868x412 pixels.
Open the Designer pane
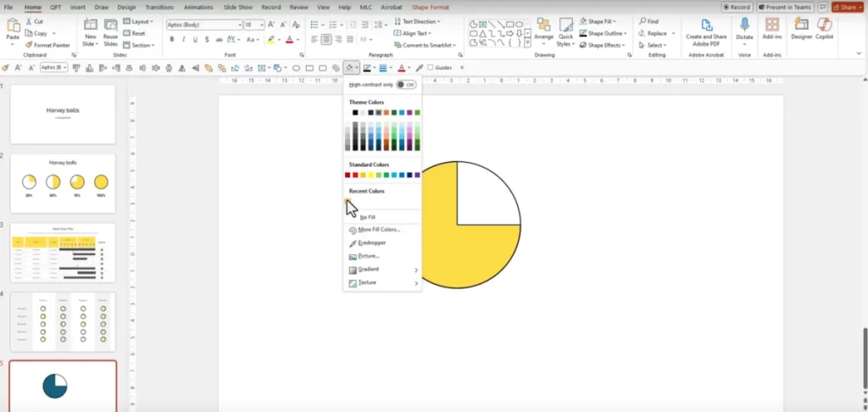click(x=802, y=29)
